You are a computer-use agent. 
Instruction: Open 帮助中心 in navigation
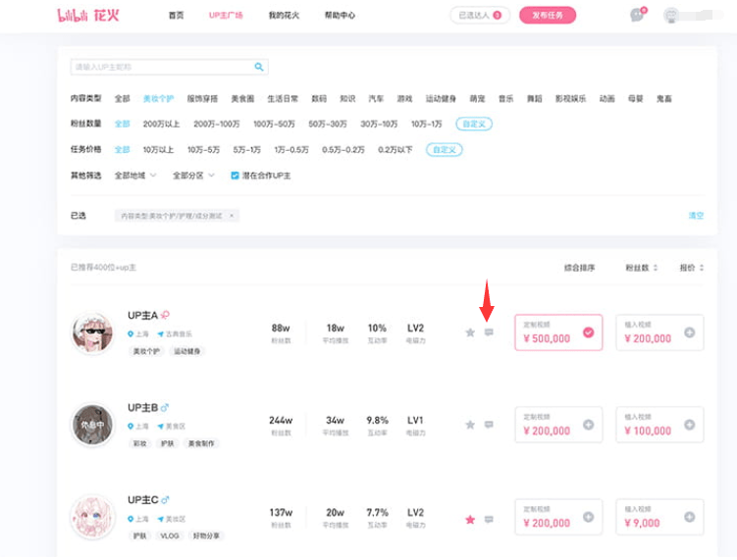[x=340, y=16]
